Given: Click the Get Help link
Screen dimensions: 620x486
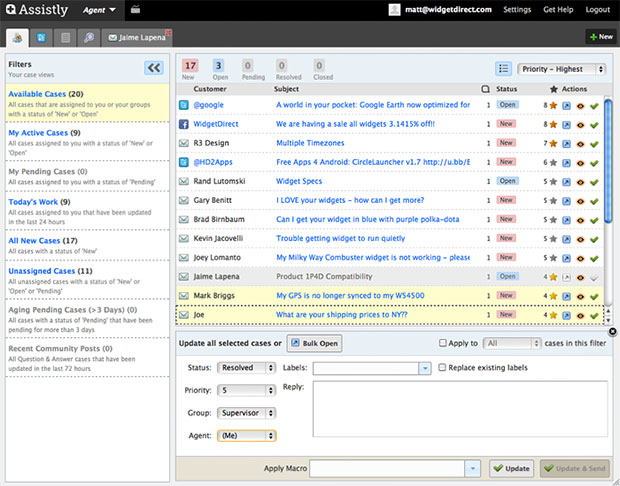Looking at the screenshot, I should [558, 9].
